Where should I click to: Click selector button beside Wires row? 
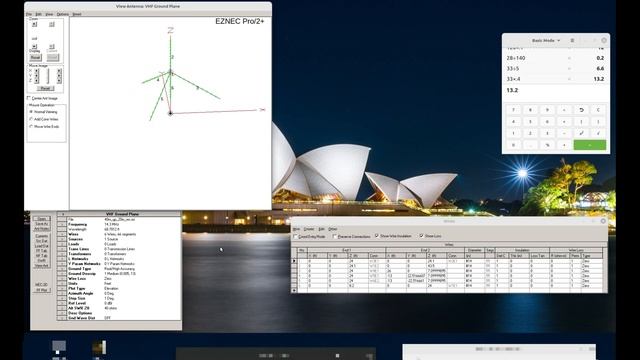(x=62, y=234)
